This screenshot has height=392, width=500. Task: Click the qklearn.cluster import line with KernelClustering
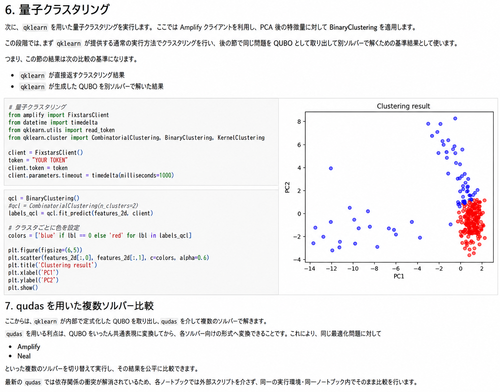136,138
